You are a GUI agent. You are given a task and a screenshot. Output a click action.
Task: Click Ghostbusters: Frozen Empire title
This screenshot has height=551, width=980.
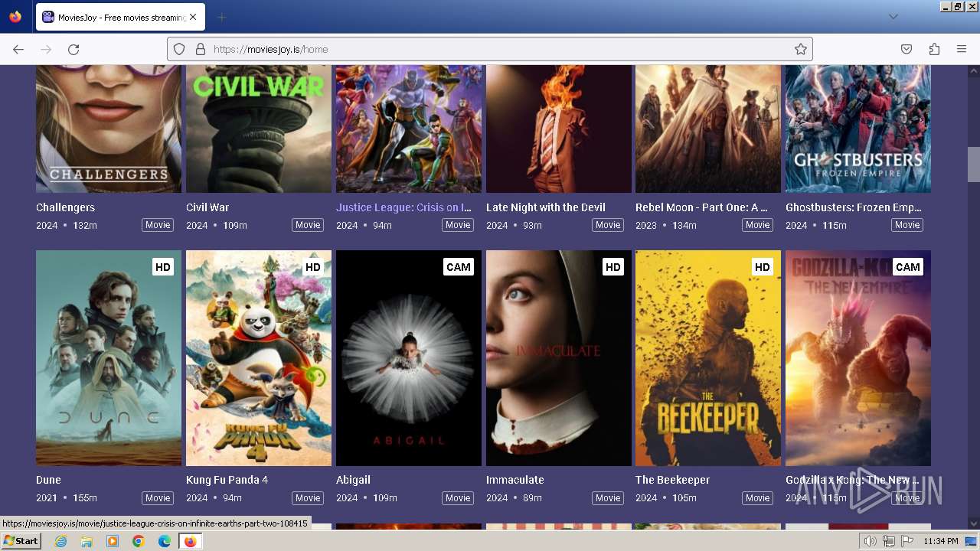(x=854, y=207)
